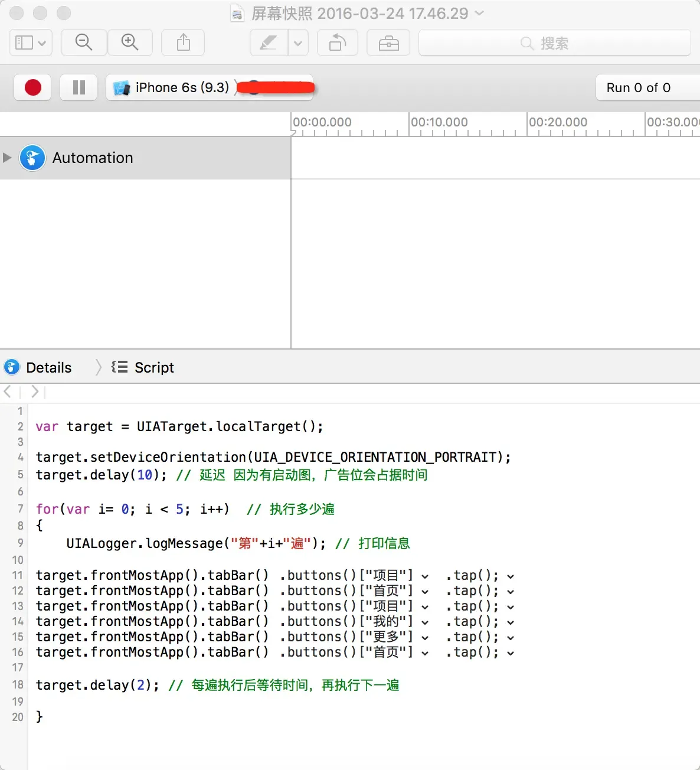This screenshot has height=770, width=700.
Task: Switch to the Script view
Action: click(154, 367)
